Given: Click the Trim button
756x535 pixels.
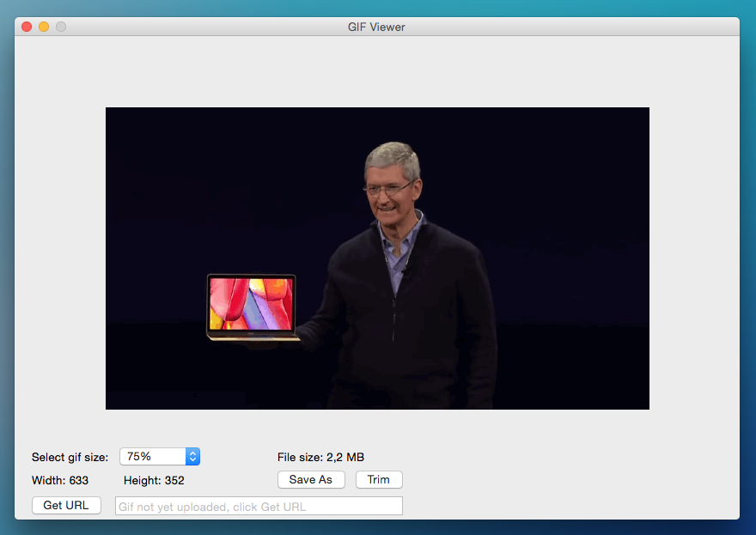Looking at the screenshot, I should [379, 479].
